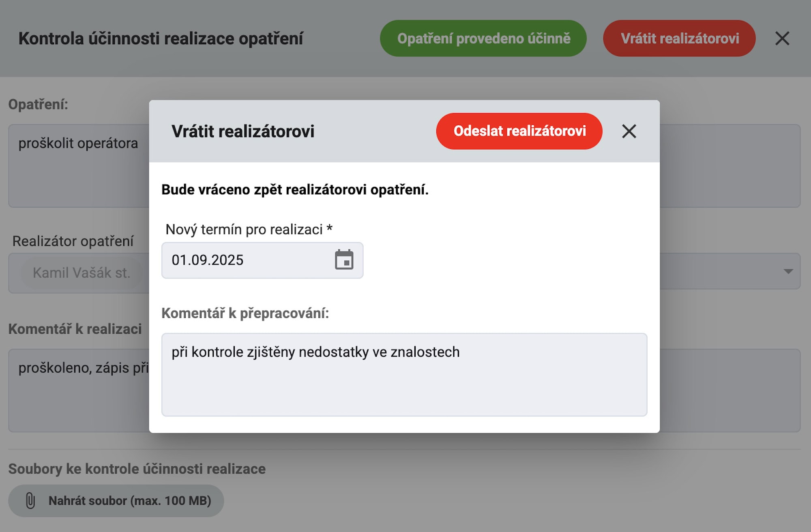Viewport: 811px width, 532px height.
Task: Click the Vrátit realizátorovi dialog title
Action: tap(243, 131)
